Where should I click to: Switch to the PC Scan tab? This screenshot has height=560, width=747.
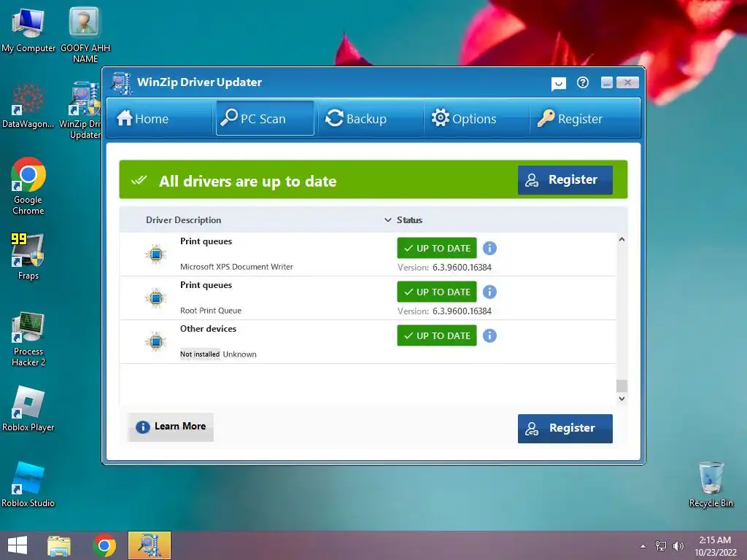coord(265,118)
